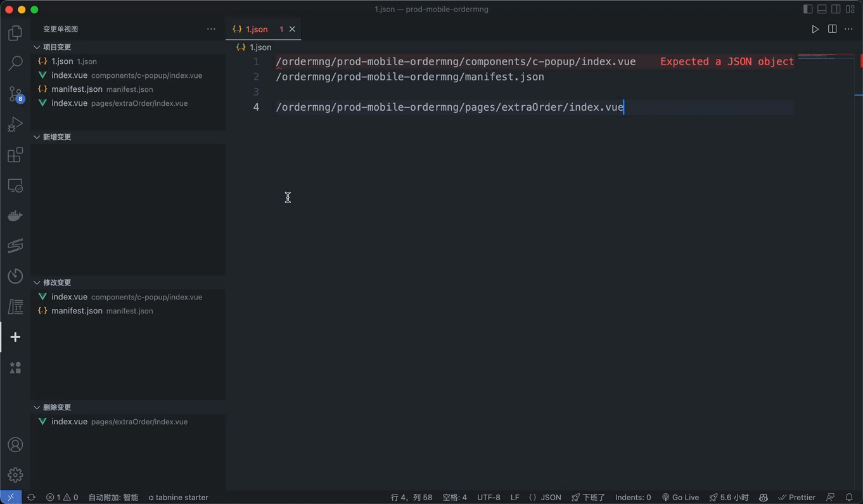Toggle Secondary Side Bar visibility
The height and width of the screenshot is (504, 863).
click(836, 9)
